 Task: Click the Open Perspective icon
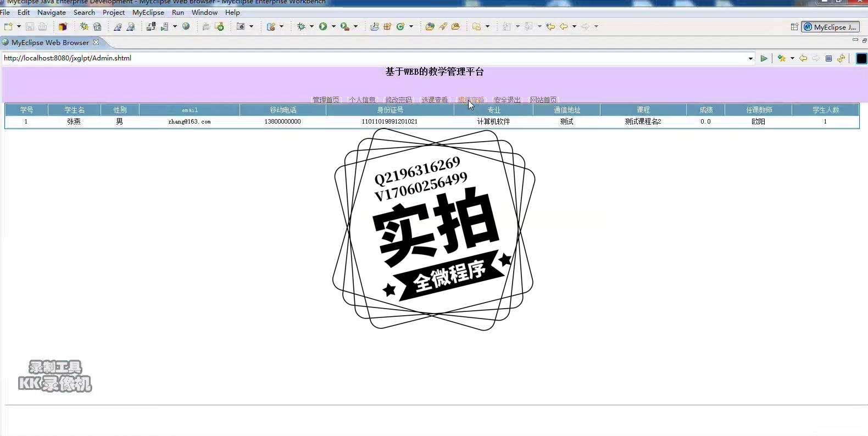click(x=794, y=27)
